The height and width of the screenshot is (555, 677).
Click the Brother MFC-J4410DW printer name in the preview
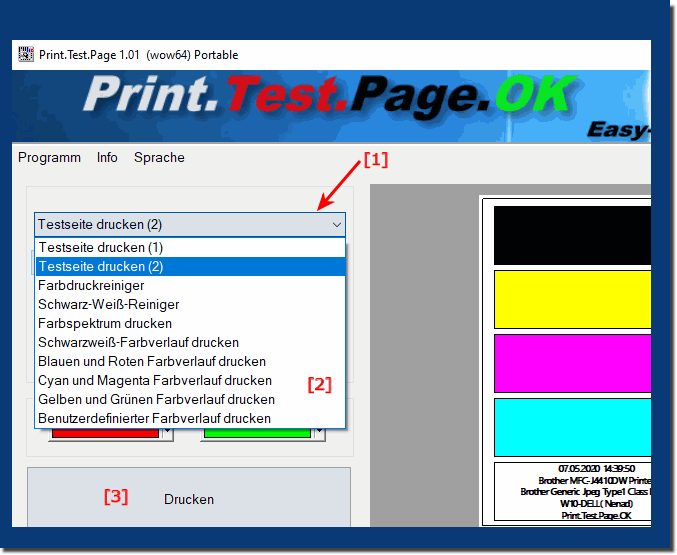[x=595, y=480]
